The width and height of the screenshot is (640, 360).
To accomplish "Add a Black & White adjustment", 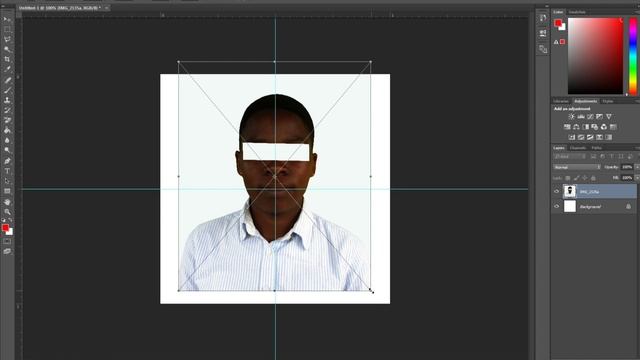I will click(586, 127).
